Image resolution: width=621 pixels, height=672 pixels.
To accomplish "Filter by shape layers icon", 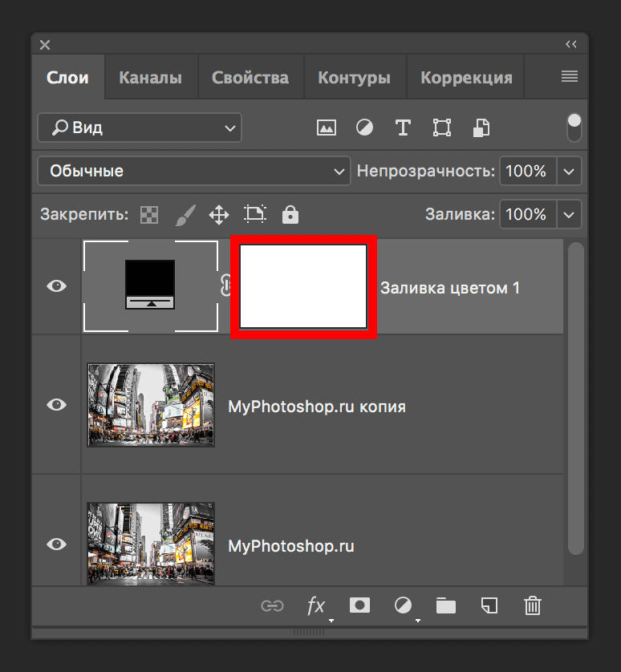I will tap(442, 128).
